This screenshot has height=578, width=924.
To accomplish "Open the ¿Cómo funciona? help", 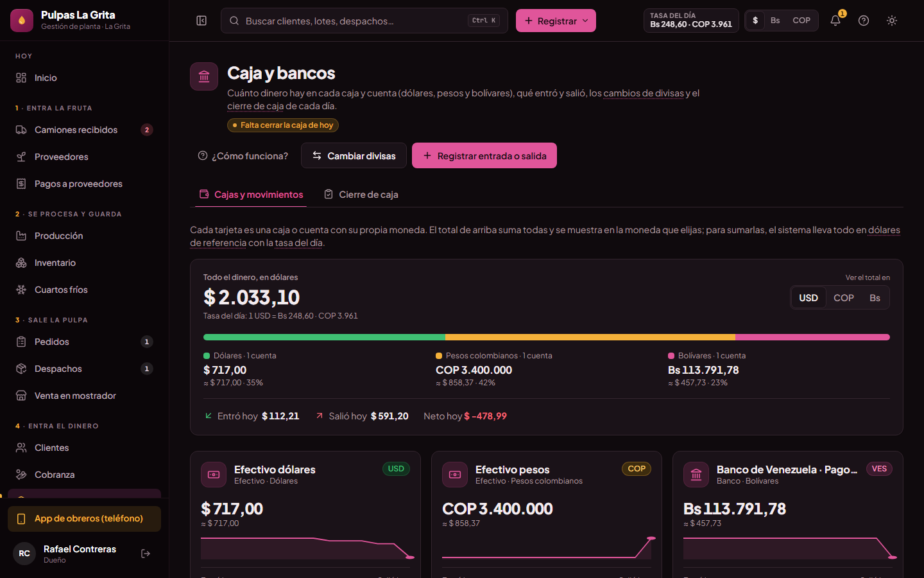I will coord(243,155).
